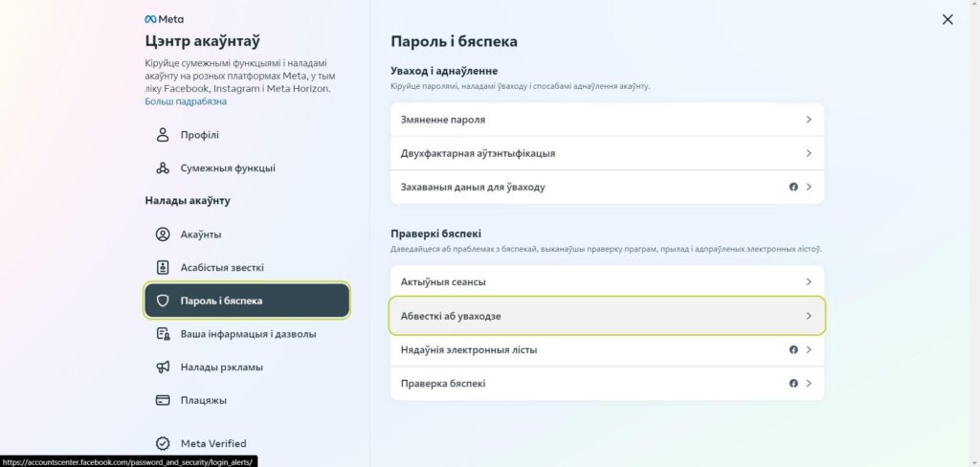Open the Профілі section

click(x=247, y=135)
